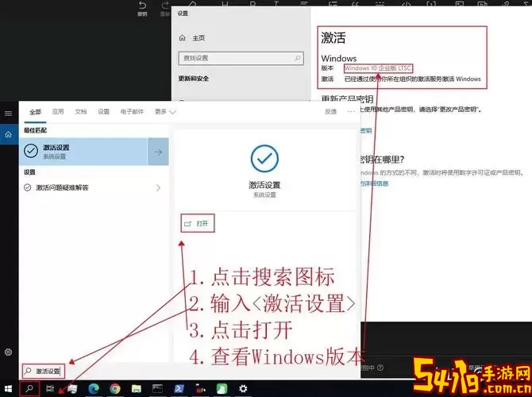Click the redo arrow in the editor toolbar
This screenshot has width=532, height=397.
coord(165,5)
